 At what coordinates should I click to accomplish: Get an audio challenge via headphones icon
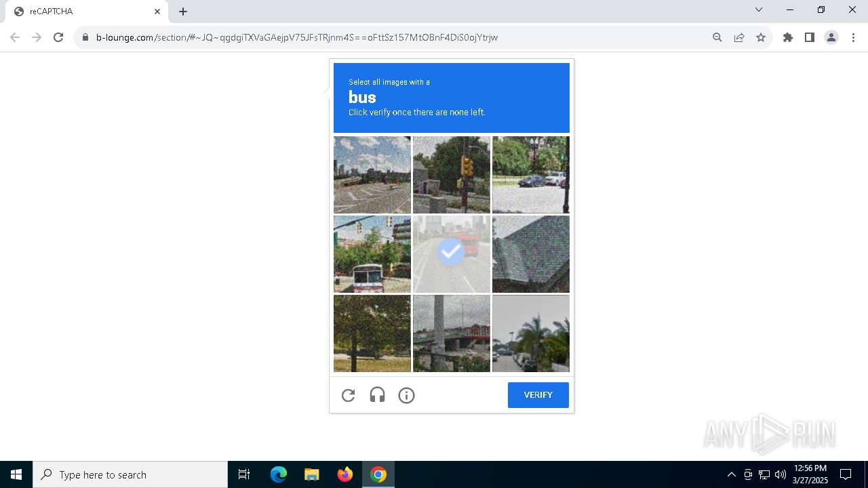click(378, 395)
